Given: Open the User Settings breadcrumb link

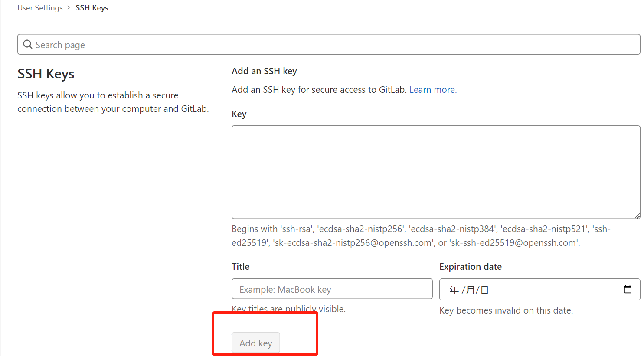Looking at the screenshot, I should (x=40, y=8).
